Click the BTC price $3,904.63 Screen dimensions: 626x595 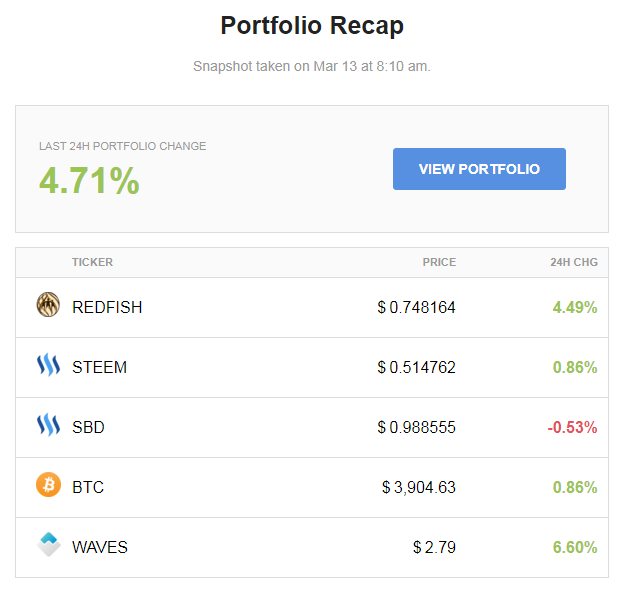[x=418, y=487]
